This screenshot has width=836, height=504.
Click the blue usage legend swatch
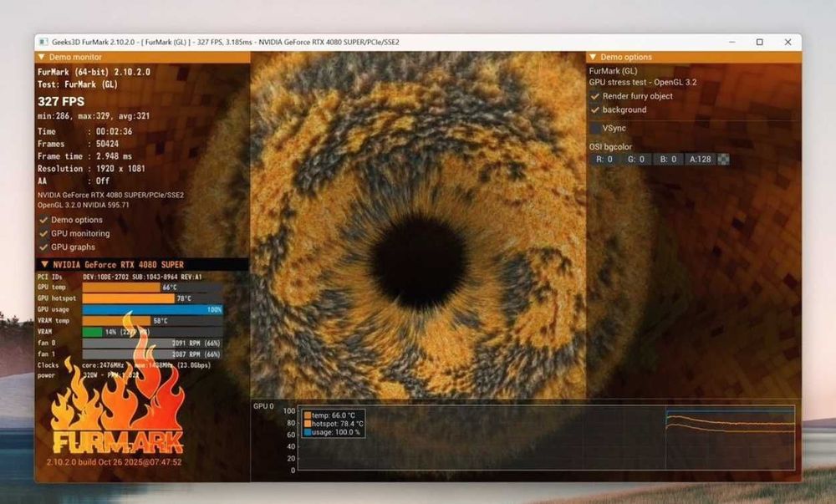(307, 432)
